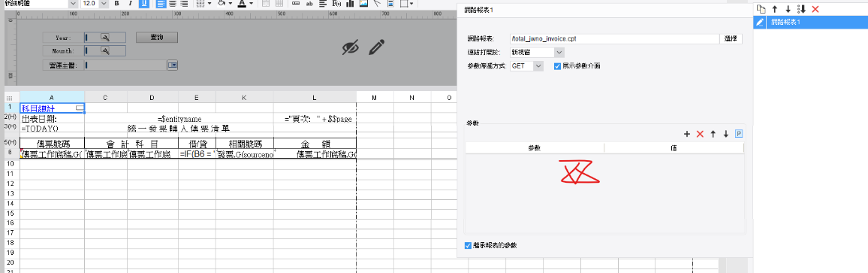Image resolution: width=868 pixels, height=273 pixels.
Task: Open the 營運主體 combo box arrow
Action: pyautogui.click(x=173, y=65)
